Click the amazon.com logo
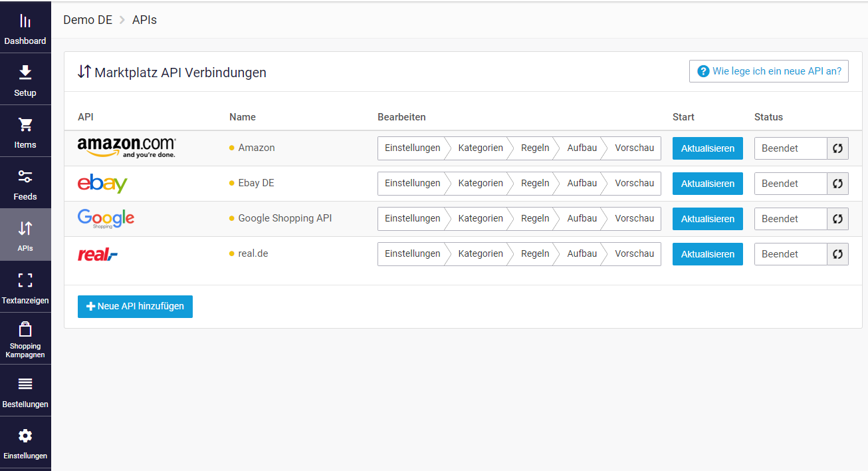868x471 pixels. coord(126,148)
